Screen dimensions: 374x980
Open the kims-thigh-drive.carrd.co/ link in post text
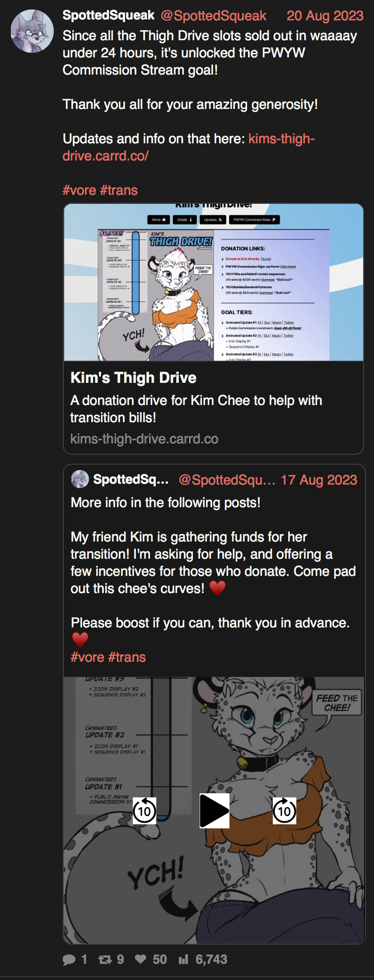tap(188, 147)
